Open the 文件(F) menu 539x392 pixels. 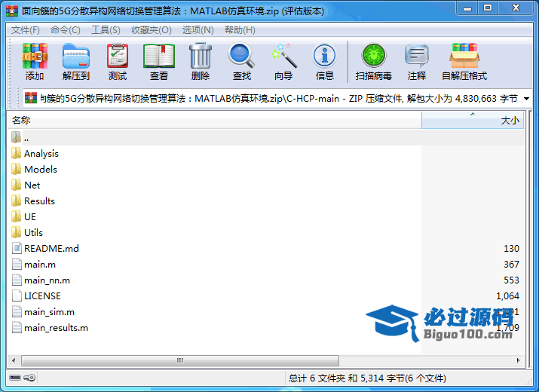pyautogui.click(x=26, y=30)
